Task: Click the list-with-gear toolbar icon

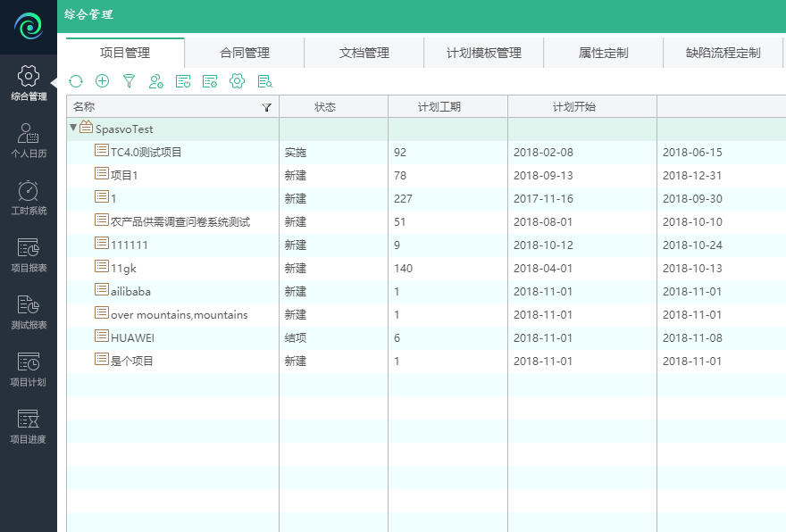Action: pos(210,81)
